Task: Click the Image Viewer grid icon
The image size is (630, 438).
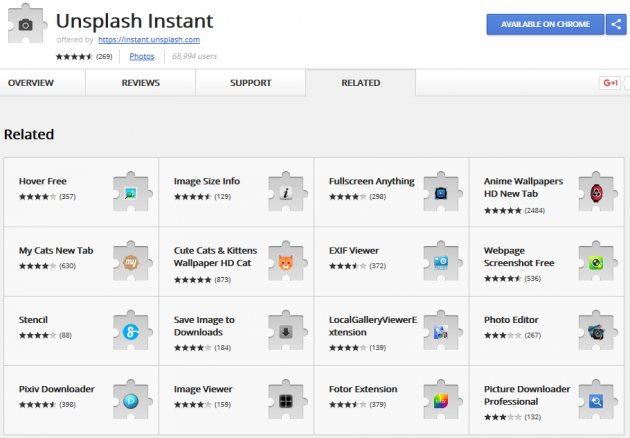Action: [286, 400]
